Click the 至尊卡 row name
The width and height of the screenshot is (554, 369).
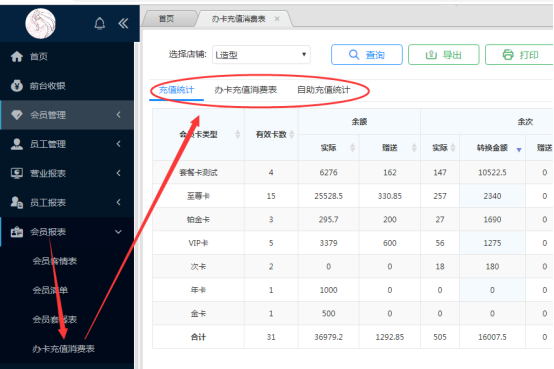tap(198, 196)
